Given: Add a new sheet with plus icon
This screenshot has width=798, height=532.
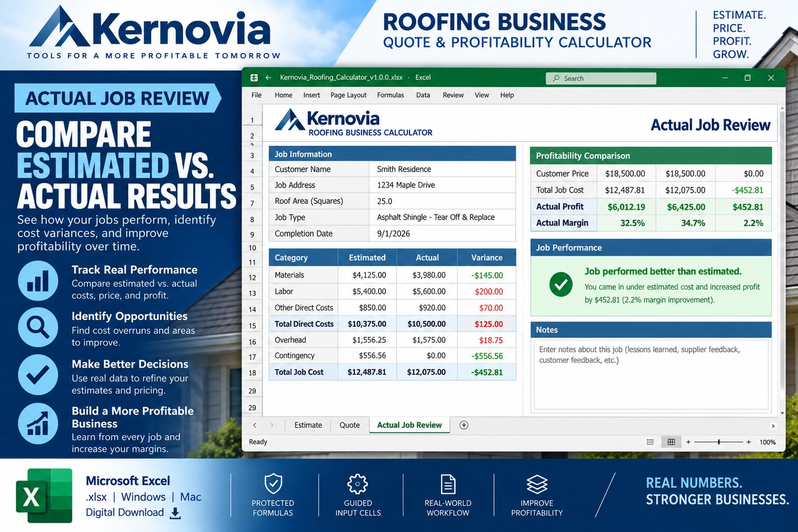Looking at the screenshot, I should (x=464, y=425).
